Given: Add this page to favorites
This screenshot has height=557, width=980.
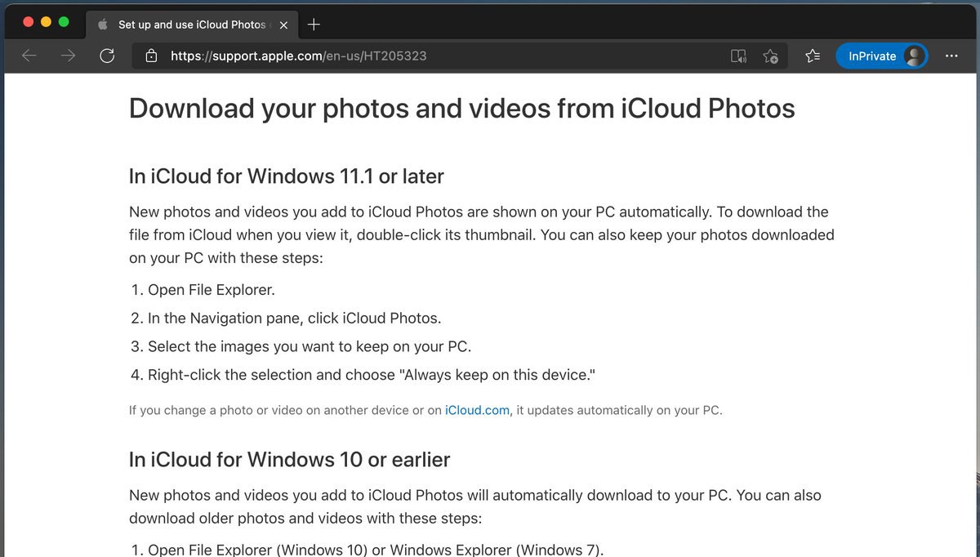Looking at the screenshot, I should [770, 56].
